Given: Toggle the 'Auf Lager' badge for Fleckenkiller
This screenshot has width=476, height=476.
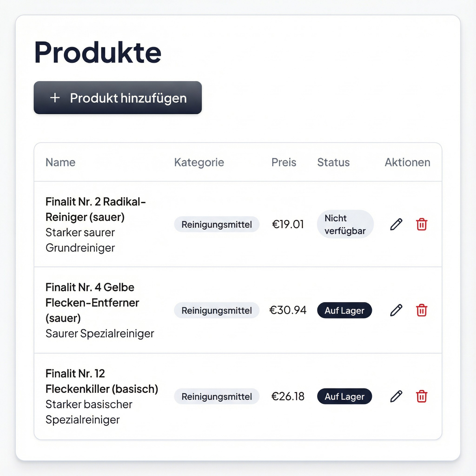Looking at the screenshot, I should click(345, 396).
